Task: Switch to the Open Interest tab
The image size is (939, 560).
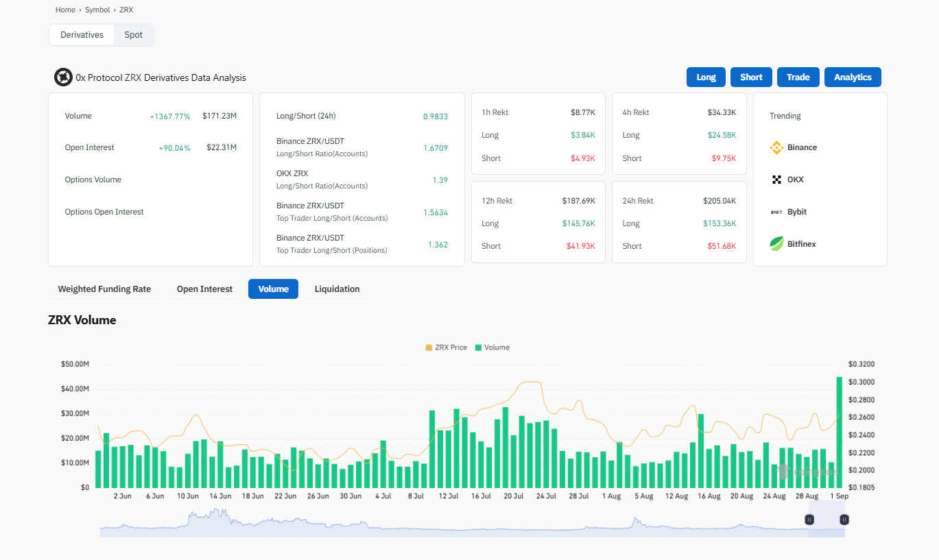Action: [x=204, y=289]
